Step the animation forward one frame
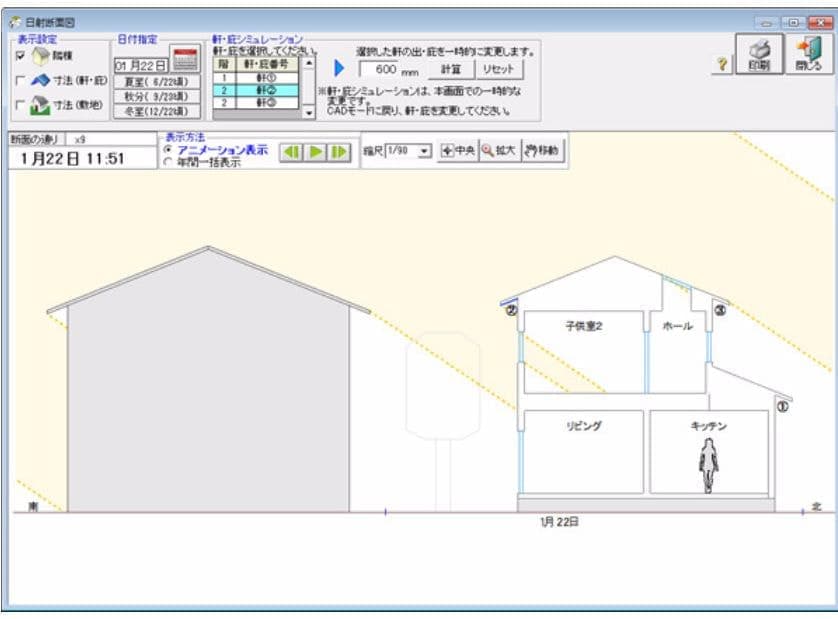The height and width of the screenshot is (619, 838). click(340, 152)
